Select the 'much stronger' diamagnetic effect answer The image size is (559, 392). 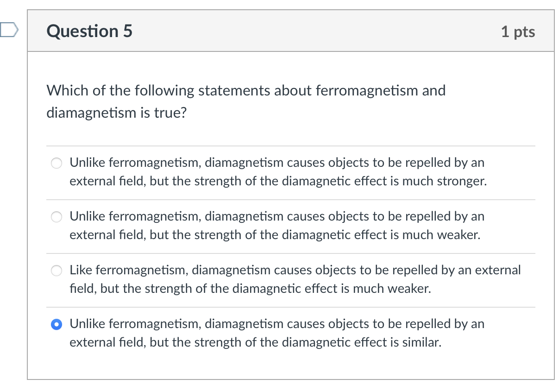click(x=56, y=163)
